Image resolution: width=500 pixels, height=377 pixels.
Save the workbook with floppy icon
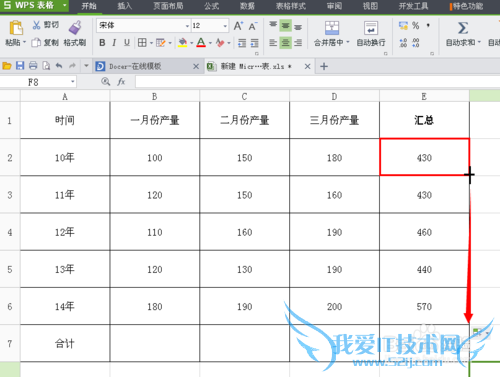pyautogui.click(x=20, y=66)
